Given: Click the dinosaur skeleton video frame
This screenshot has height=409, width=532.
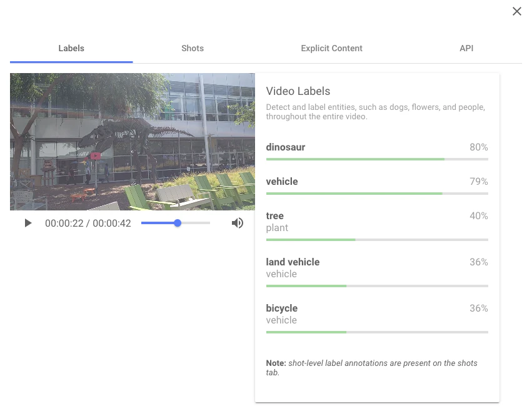Looking at the screenshot, I should (x=133, y=142).
